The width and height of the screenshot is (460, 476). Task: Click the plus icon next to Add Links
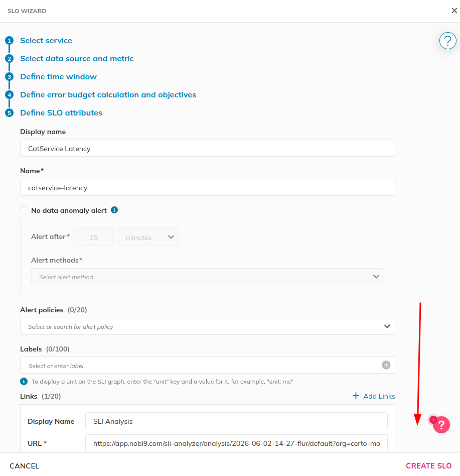[356, 396]
